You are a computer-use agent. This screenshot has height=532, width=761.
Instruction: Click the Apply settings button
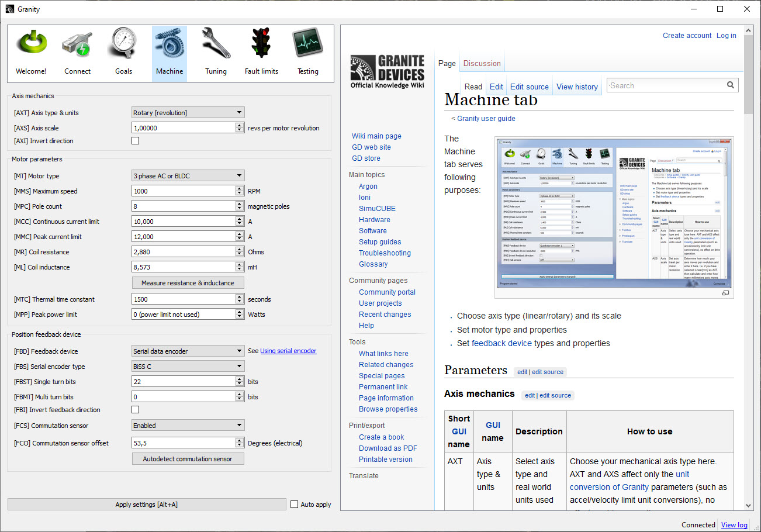point(147,505)
